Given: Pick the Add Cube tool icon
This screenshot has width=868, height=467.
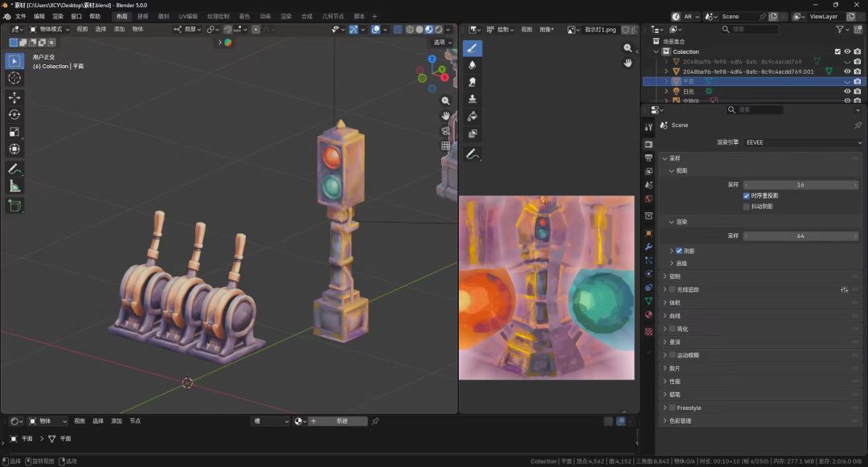Looking at the screenshot, I should point(14,206).
